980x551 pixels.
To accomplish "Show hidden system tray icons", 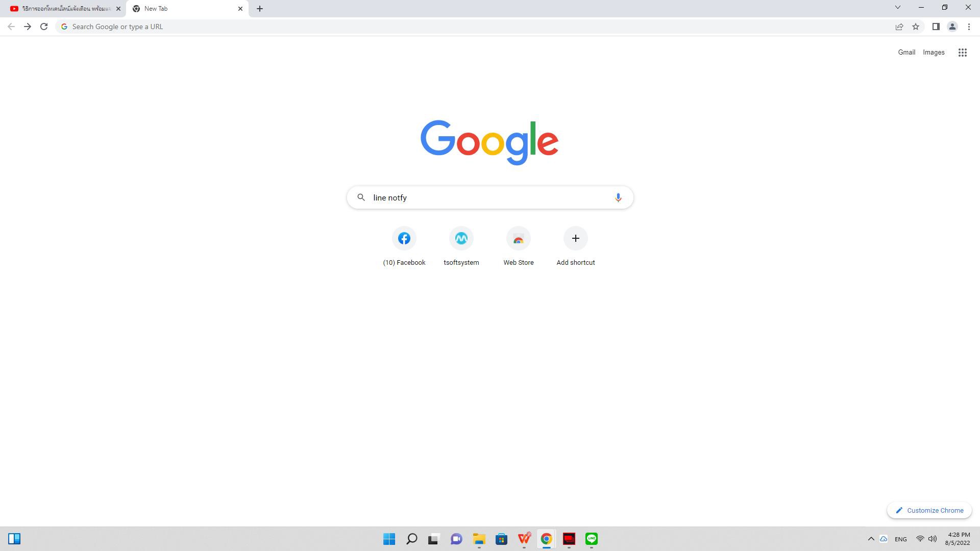I will [871, 539].
